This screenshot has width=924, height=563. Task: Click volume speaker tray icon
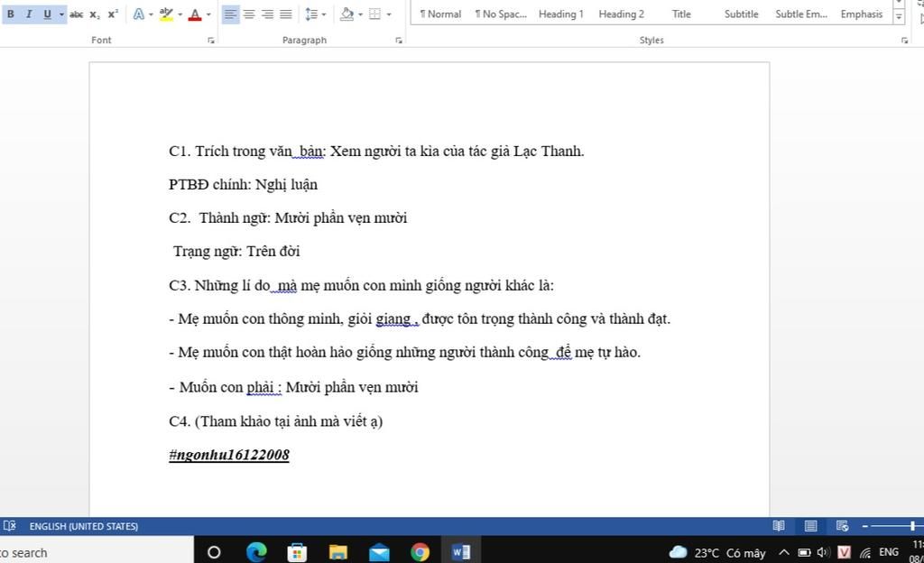pos(823,552)
